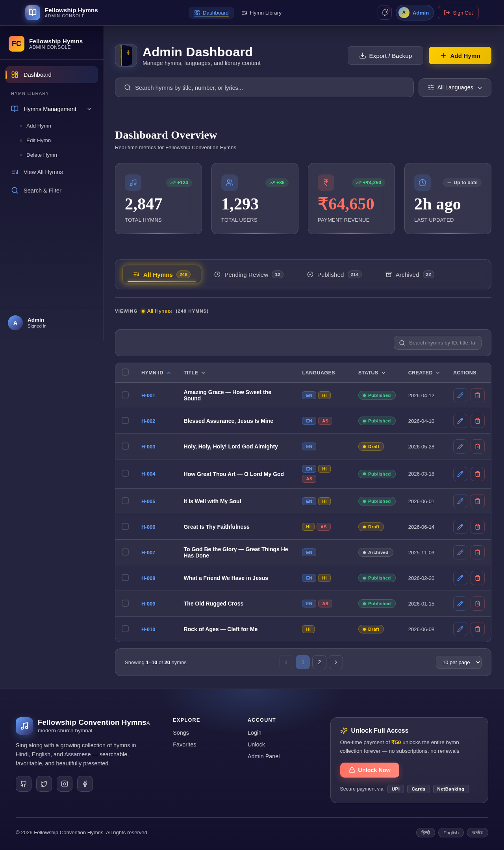The image size is (504, 850).
Task: Sort by the Created column header
Action: 424,373
